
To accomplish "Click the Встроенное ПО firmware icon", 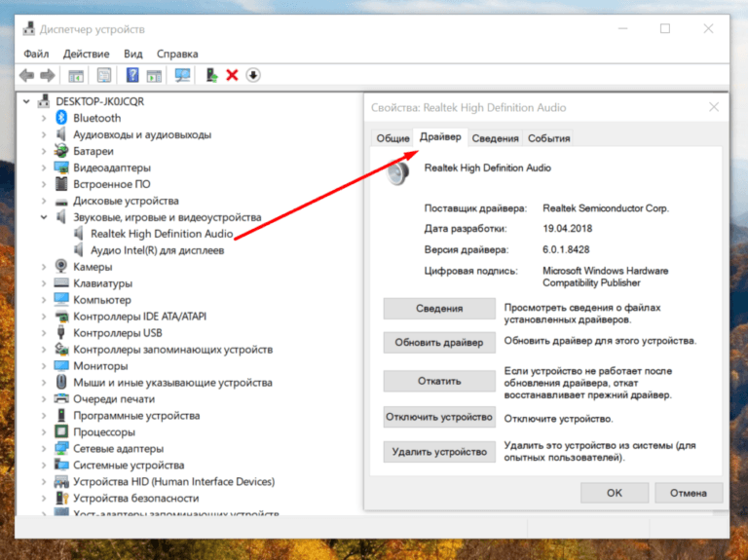I will tap(61, 184).
